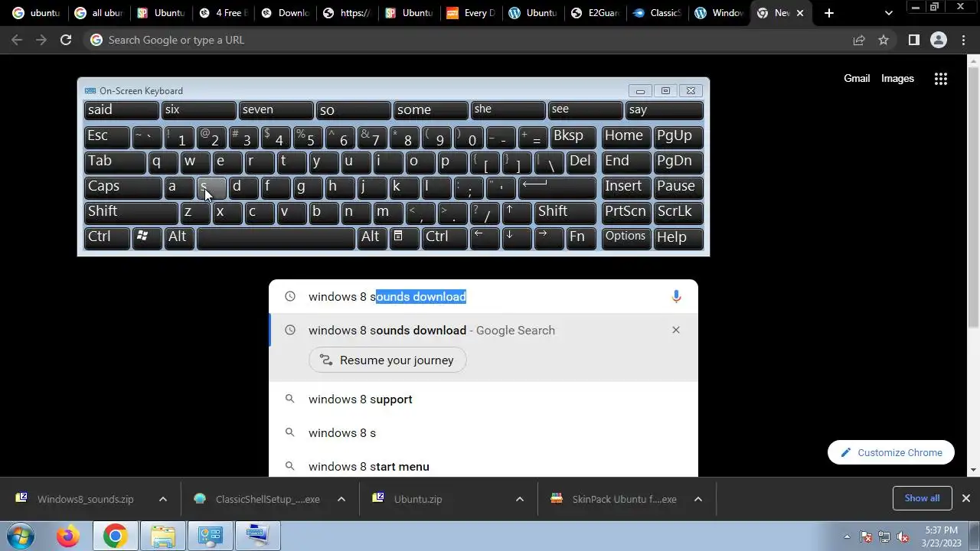Switch to the ClassicS browser tab

(x=656, y=13)
